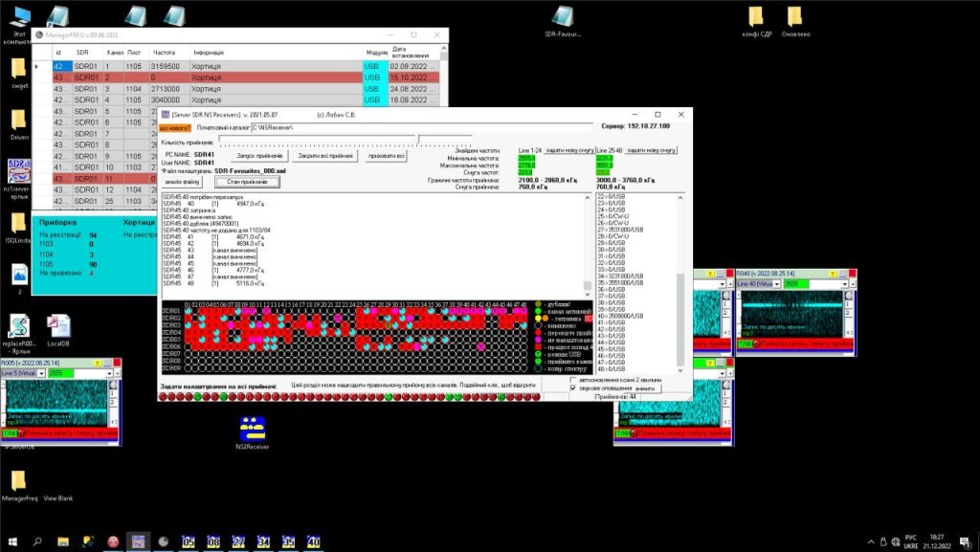Click taskbar receiver icon labeled 05
Image resolution: width=980 pixels, height=552 pixels.
(189, 541)
